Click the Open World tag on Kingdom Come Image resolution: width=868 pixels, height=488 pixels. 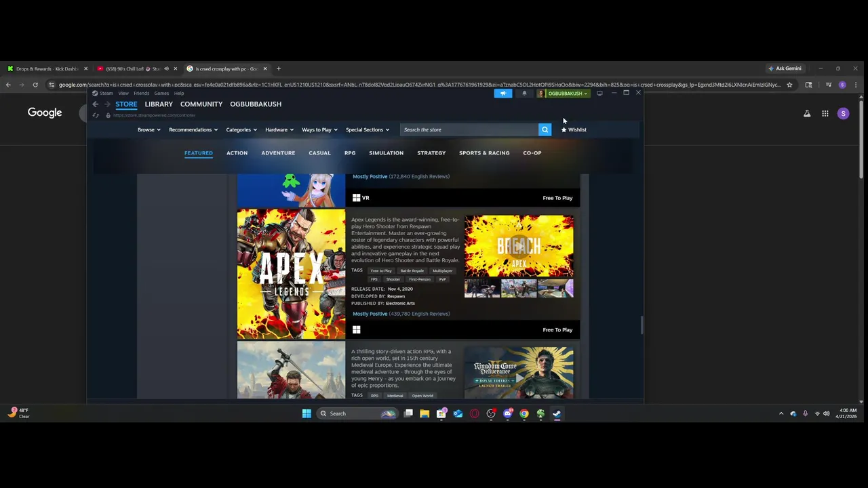click(x=422, y=396)
